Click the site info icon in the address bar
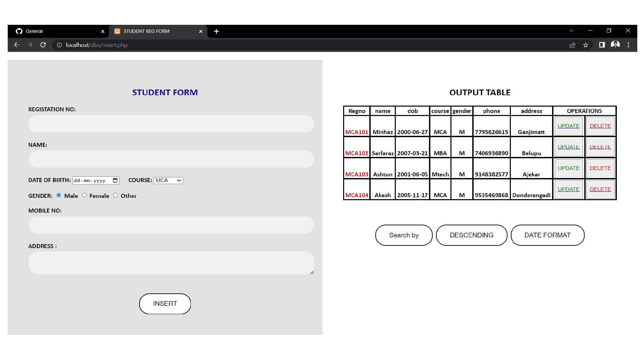The width and height of the screenshot is (644, 342). tap(59, 45)
